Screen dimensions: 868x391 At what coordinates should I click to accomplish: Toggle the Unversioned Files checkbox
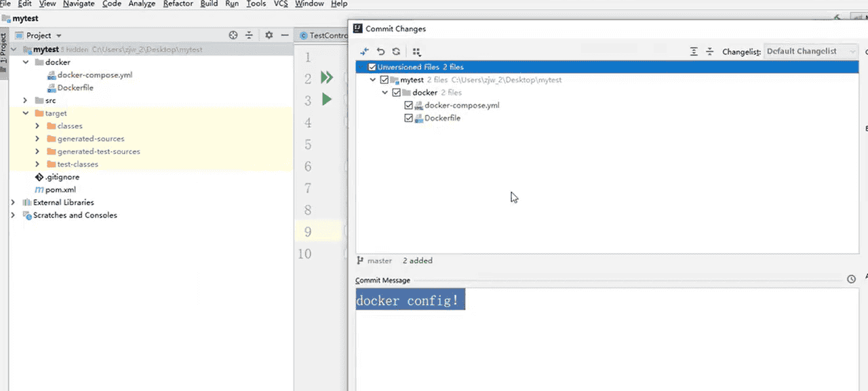pyautogui.click(x=372, y=66)
